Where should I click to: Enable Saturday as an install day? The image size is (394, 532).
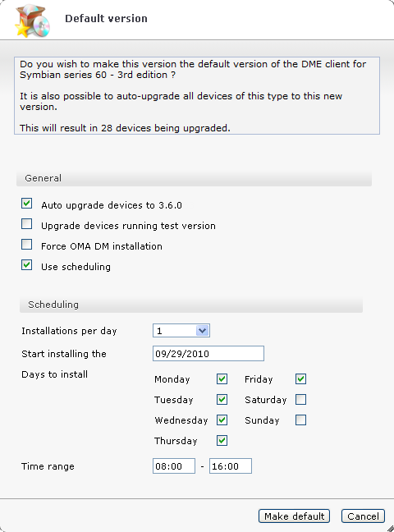click(300, 399)
